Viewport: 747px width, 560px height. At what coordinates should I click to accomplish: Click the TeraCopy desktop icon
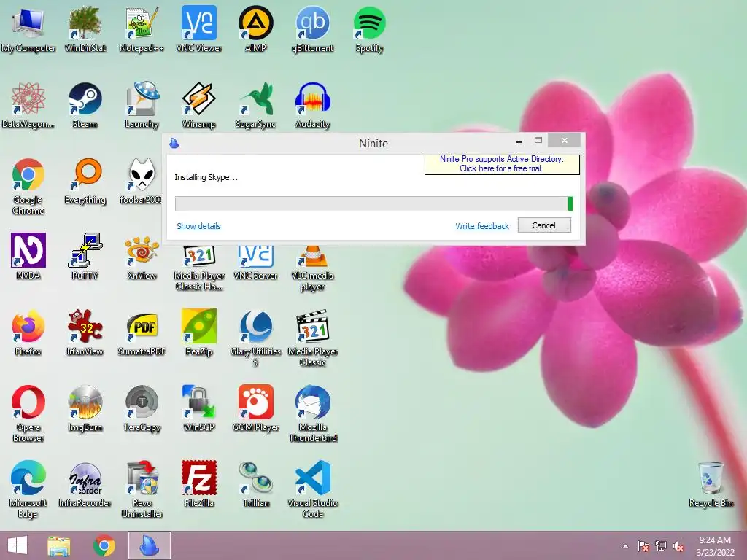coord(142,408)
